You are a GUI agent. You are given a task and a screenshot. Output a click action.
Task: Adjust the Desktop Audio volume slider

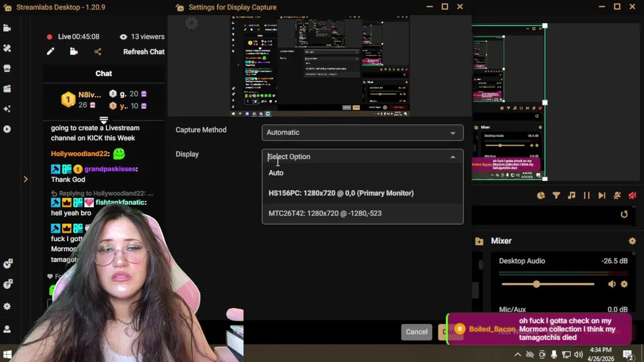pos(547,285)
